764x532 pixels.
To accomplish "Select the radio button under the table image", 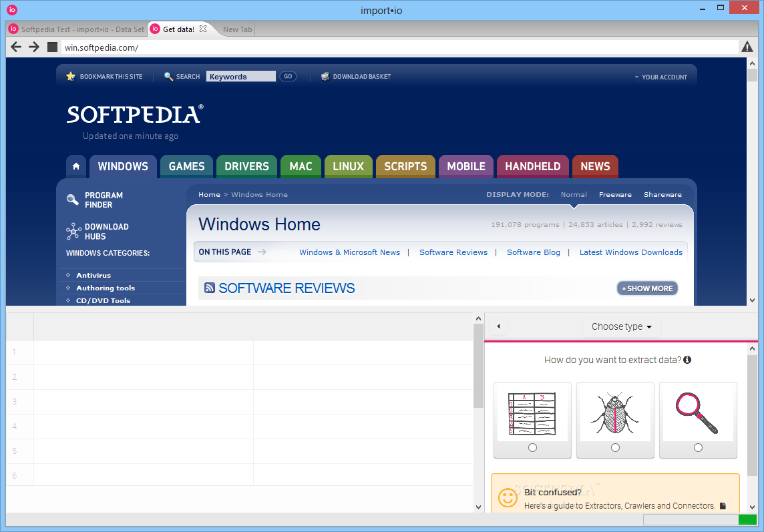I will (x=532, y=448).
